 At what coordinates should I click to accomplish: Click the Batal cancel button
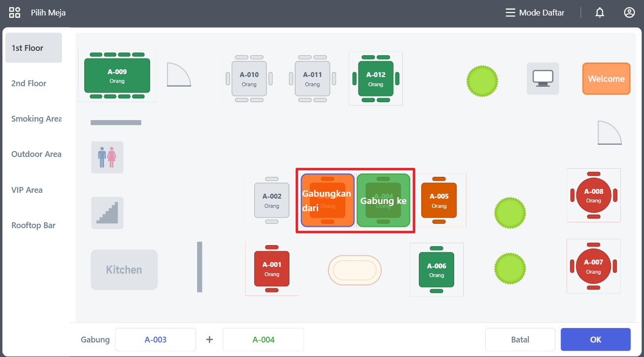click(x=520, y=340)
